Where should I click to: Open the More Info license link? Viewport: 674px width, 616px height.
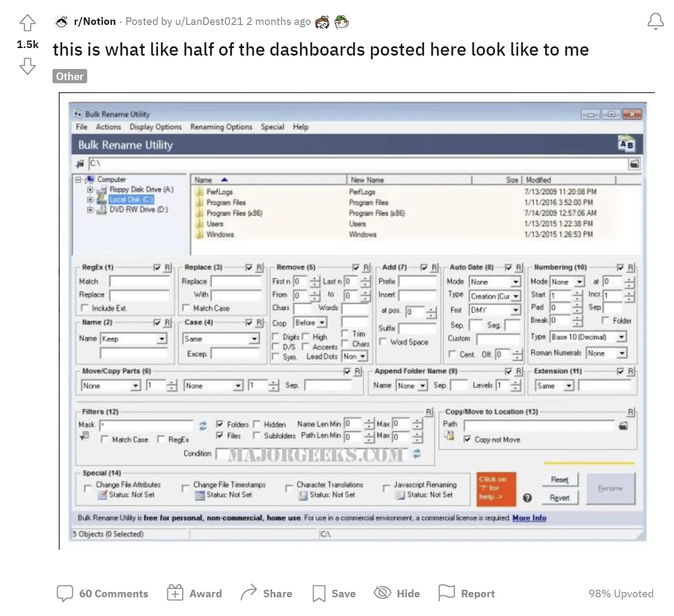529,518
